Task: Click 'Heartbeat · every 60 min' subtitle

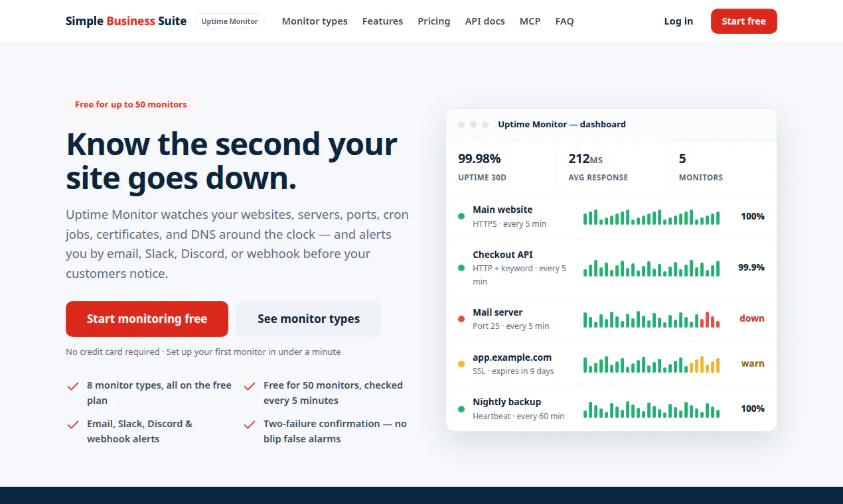Action: click(518, 416)
